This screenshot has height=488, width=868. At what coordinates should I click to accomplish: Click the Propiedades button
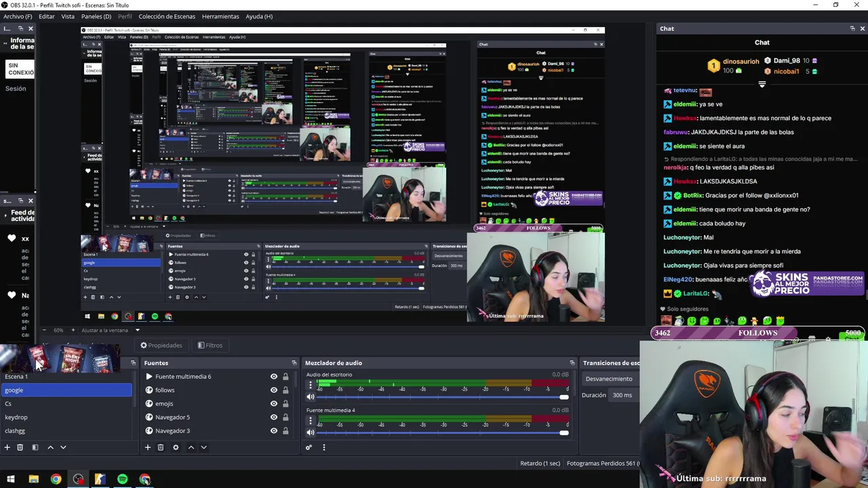point(161,345)
